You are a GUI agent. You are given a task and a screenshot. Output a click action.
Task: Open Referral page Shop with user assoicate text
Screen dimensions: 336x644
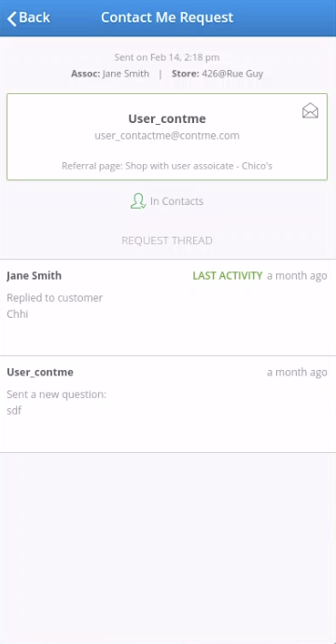point(167,166)
